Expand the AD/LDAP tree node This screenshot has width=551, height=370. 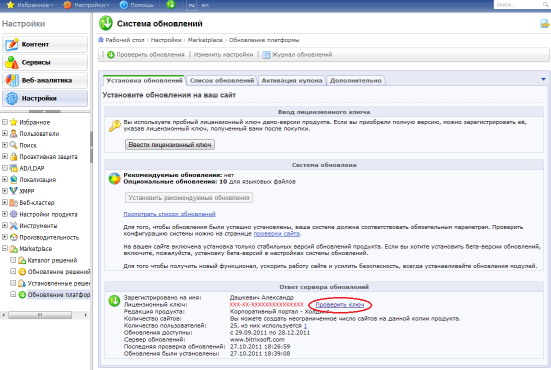pyautogui.click(x=5, y=168)
